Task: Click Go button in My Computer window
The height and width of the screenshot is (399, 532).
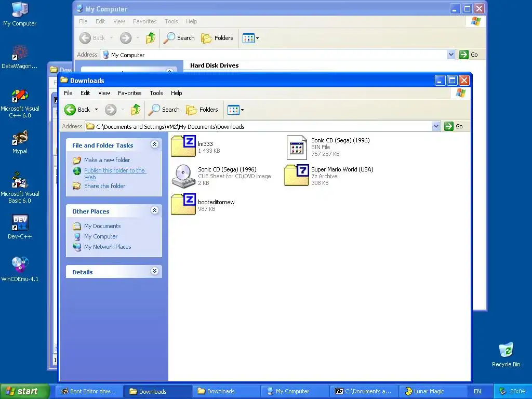Action: (469, 55)
